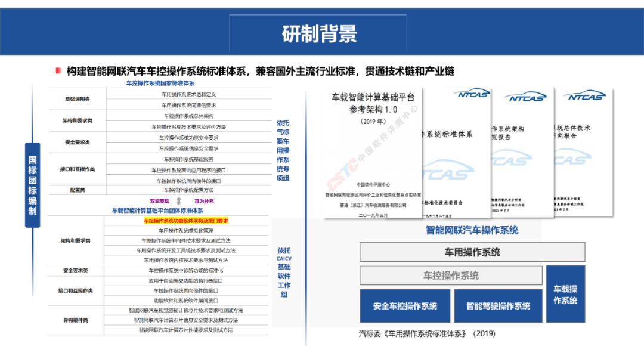644x362 pixels.
Task: Select the 异构硬件类 category cell
Action: click(x=76, y=320)
